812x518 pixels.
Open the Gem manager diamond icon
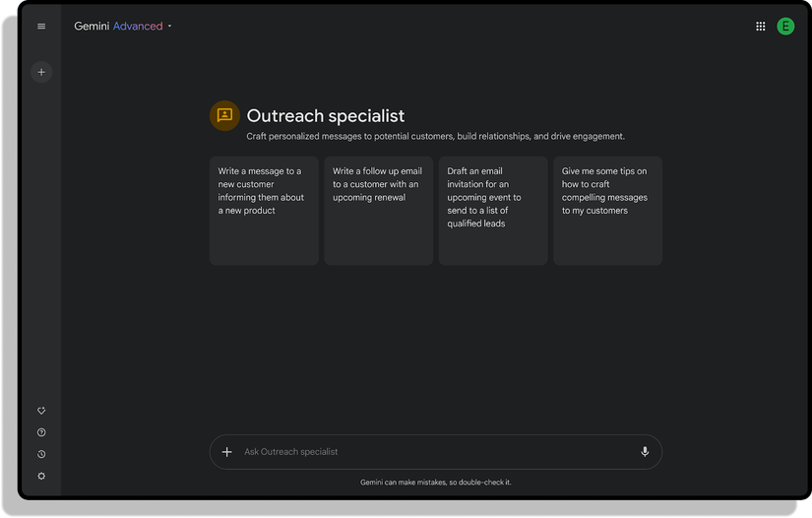[41, 411]
